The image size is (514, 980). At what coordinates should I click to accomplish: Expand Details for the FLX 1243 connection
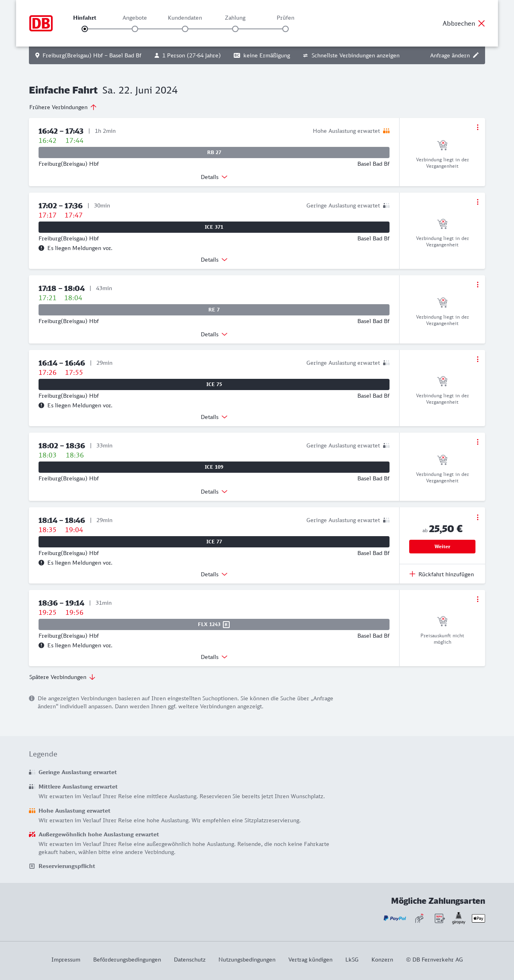[x=214, y=657]
